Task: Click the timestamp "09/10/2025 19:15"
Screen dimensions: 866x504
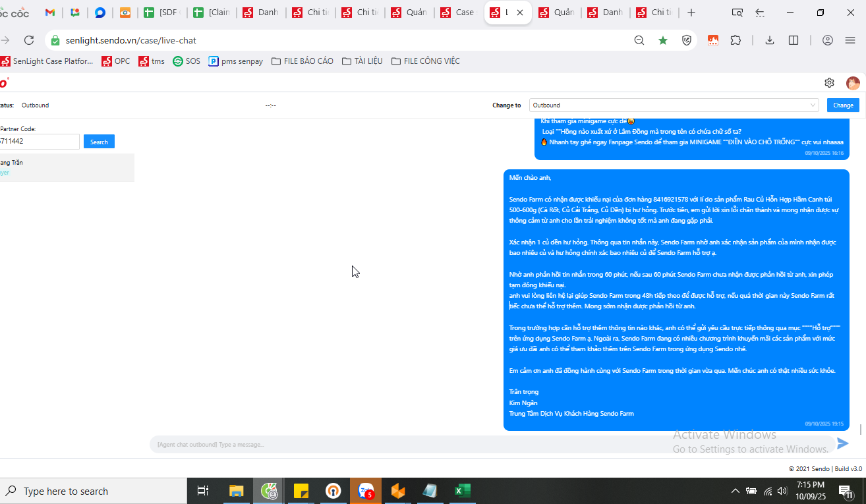Action: point(824,424)
